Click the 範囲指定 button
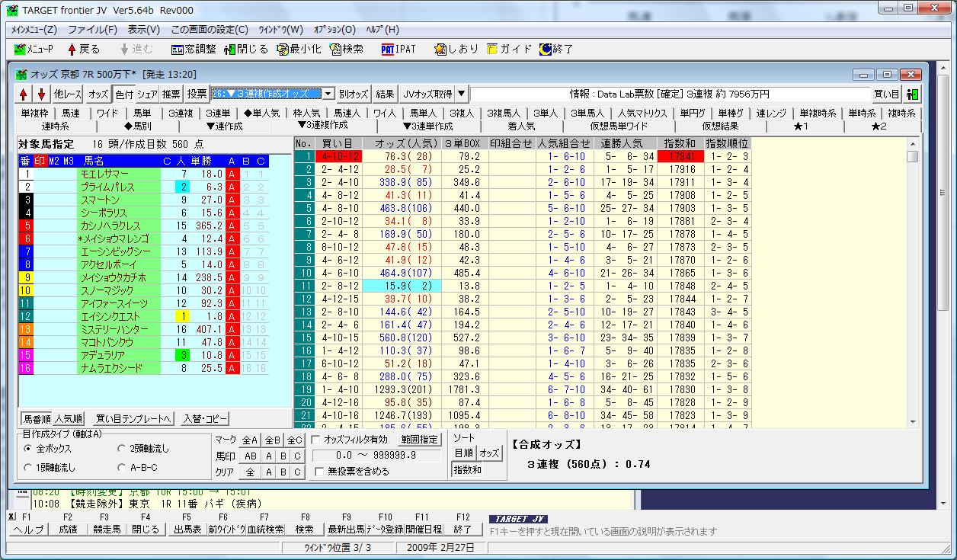Screen dimensions: 957x560 421,440
